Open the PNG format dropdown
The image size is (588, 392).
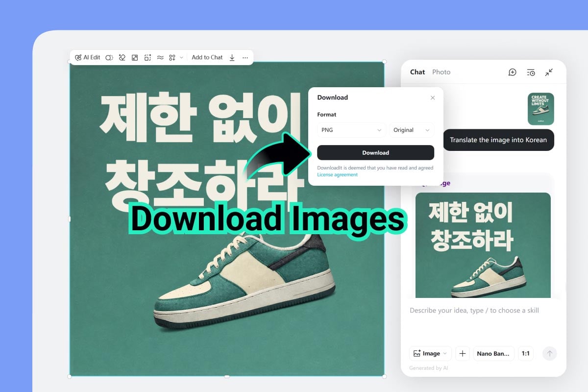(x=351, y=130)
